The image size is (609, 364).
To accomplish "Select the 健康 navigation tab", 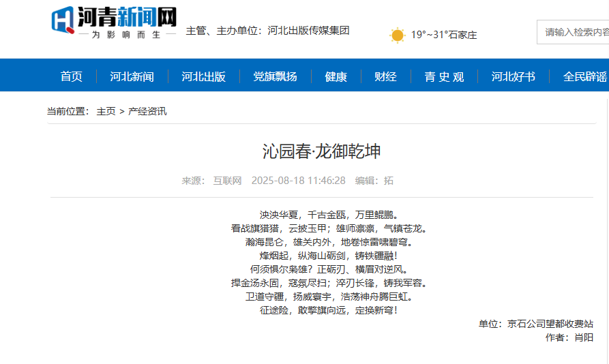I will tap(336, 76).
